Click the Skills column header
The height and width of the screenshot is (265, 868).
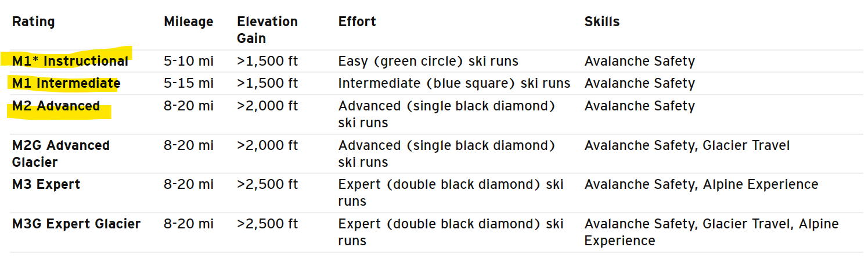pyautogui.click(x=602, y=22)
